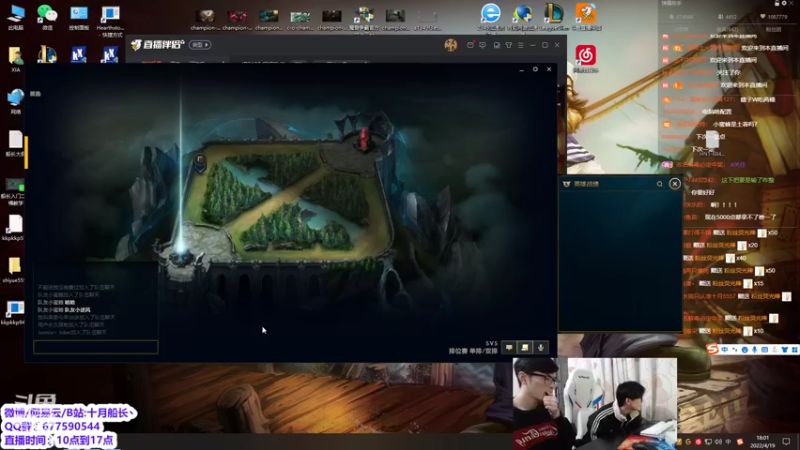800x450 pixels.
Task: Open the Control Panel desktop icon
Action: coord(79,17)
